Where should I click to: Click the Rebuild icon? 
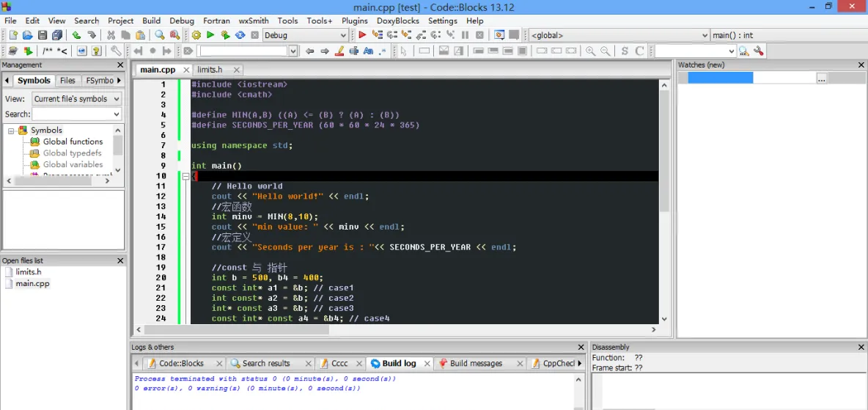(240, 35)
